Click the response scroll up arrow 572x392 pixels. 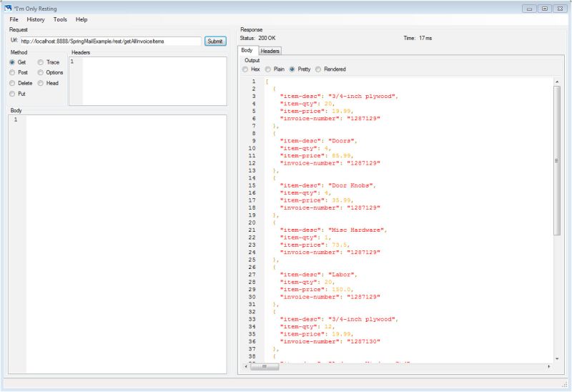pos(557,82)
